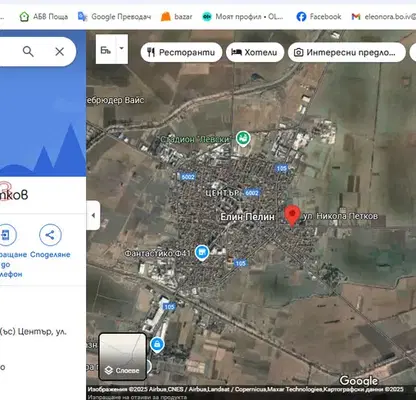Open the Стадион Левски map marker
Viewport: 416px width, 400px height.
[243, 139]
